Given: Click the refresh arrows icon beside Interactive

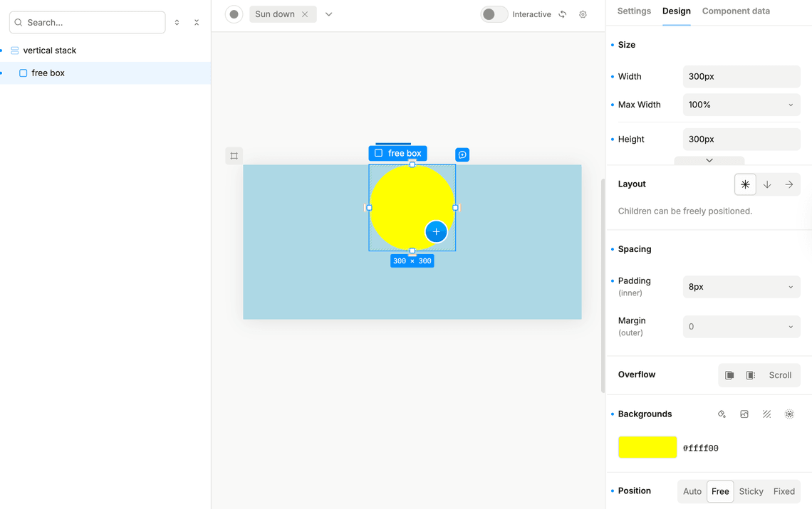Looking at the screenshot, I should [x=563, y=14].
